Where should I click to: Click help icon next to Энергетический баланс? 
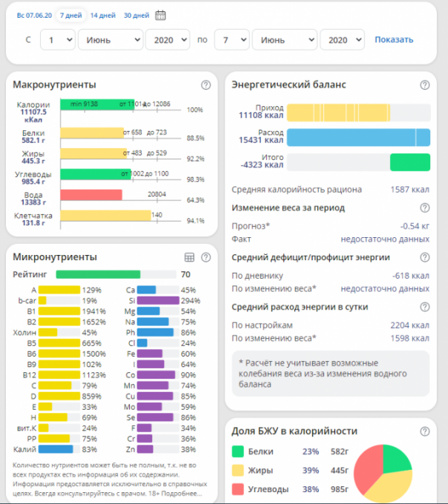[425, 85]
